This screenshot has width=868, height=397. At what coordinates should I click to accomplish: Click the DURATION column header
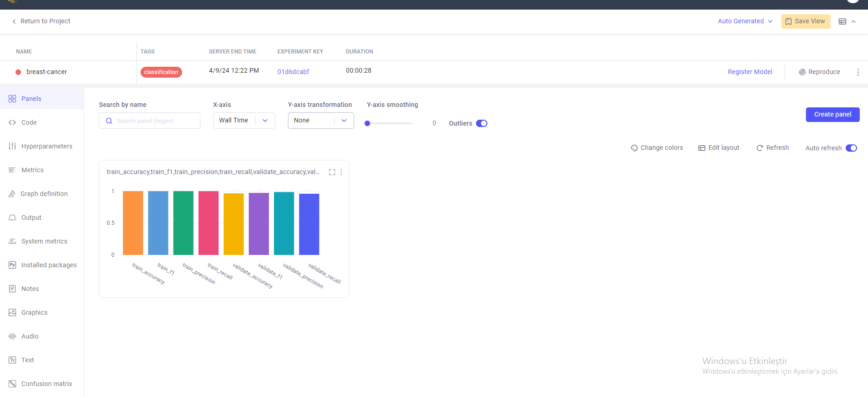coord(360,52)
